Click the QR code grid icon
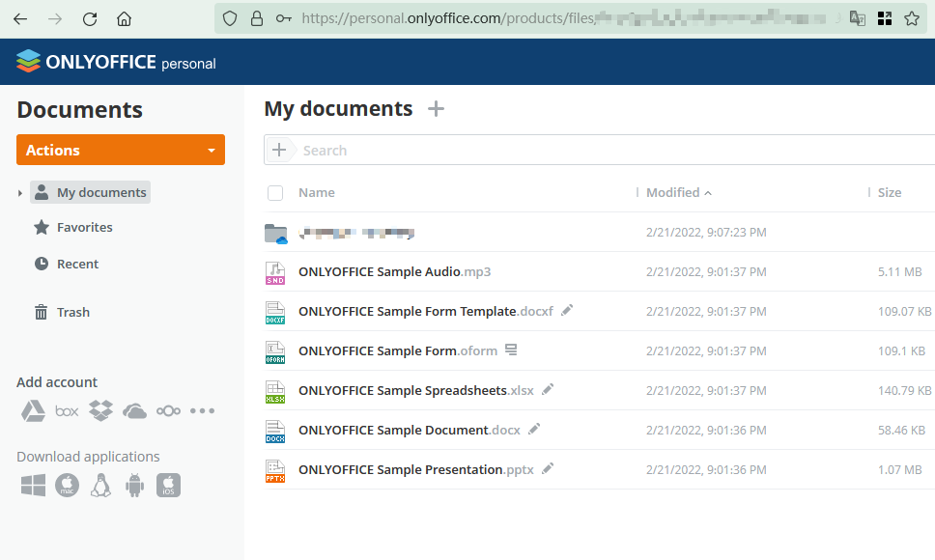The height and width of the screenshot is (560, 935). [x=885, y=18]
